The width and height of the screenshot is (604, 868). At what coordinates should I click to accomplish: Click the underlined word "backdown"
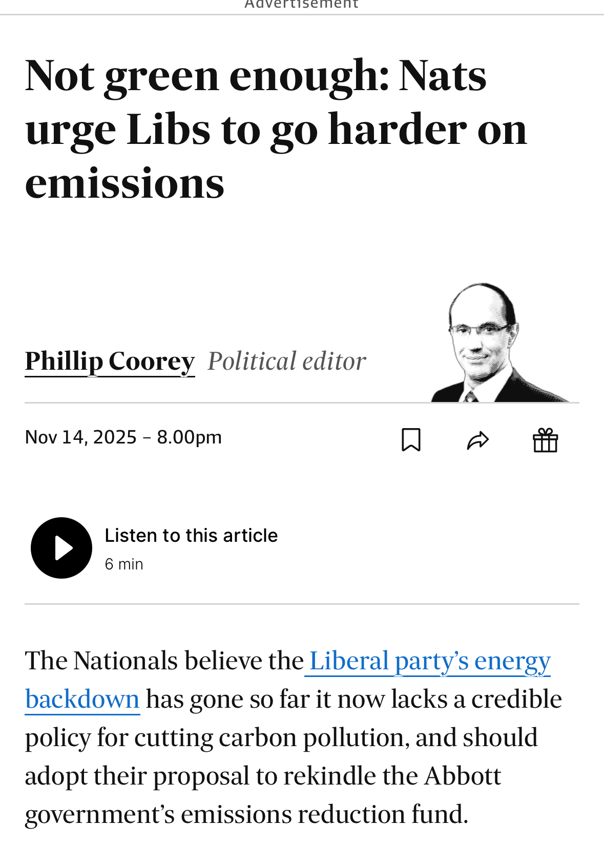click(82, 699)
